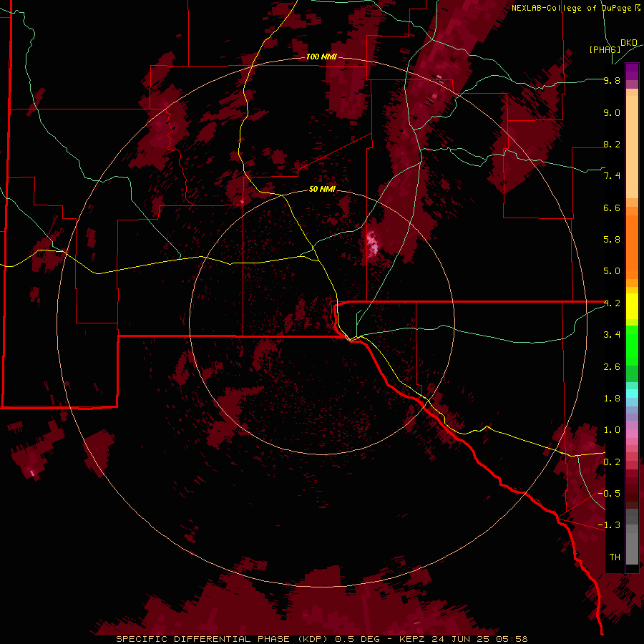Select the 4.2 legend value
Image resolution: width=644 pixels, height=644 pixels.
coord(612,303)
